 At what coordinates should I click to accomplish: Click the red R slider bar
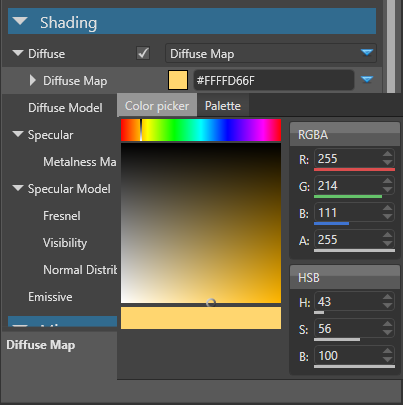click(354, 170)
